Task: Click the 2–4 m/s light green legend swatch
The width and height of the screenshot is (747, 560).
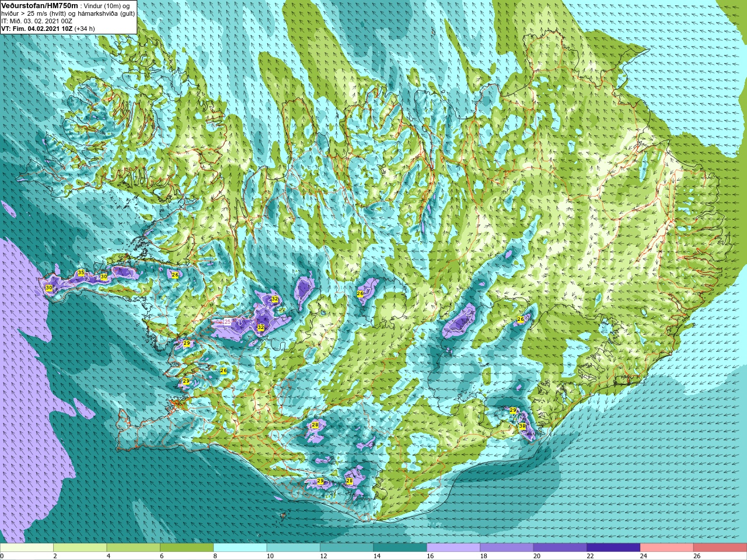Action: coord(80,548)
